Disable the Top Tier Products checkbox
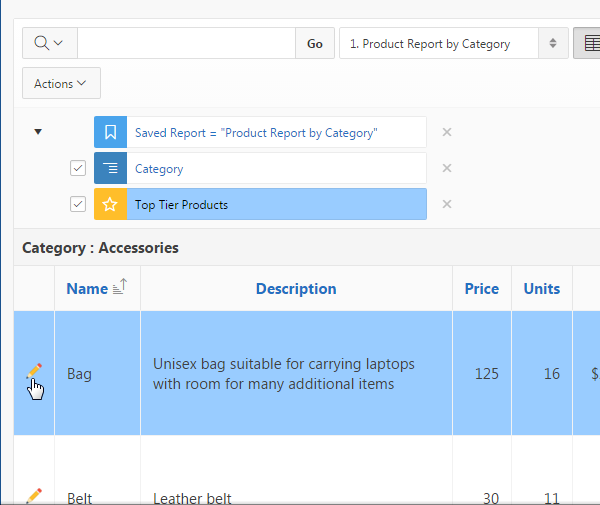Viewport: 600px width, 505px height. 78,204
